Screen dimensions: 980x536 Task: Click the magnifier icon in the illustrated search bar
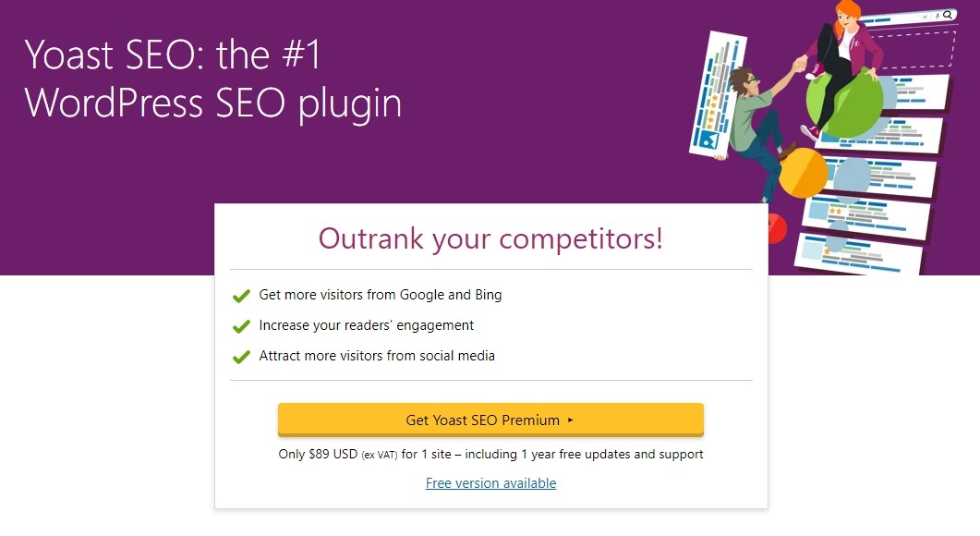pyautogui.click(x=948, y=15)
